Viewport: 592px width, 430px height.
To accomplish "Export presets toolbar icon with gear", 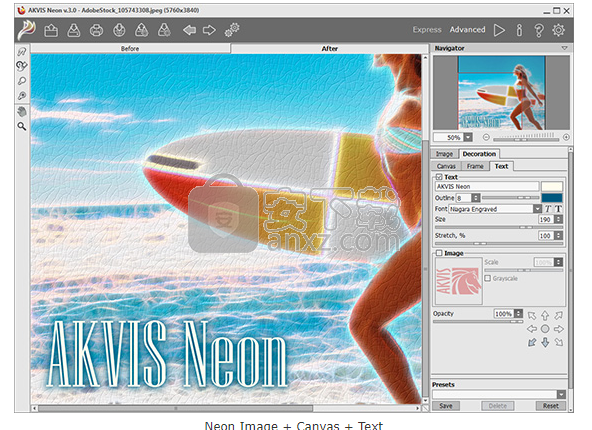I will coord(164,30).
